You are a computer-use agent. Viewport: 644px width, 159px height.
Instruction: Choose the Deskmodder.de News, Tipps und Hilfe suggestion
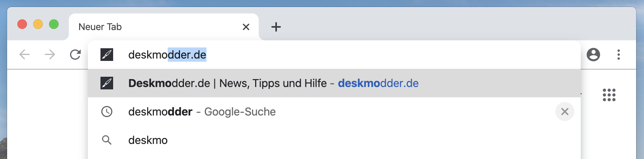(x=334, y=83)
